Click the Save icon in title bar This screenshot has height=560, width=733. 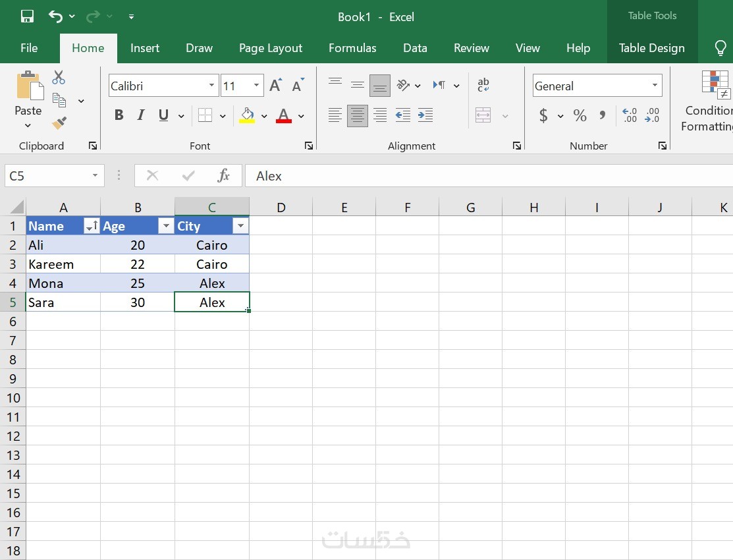[27, 16]
